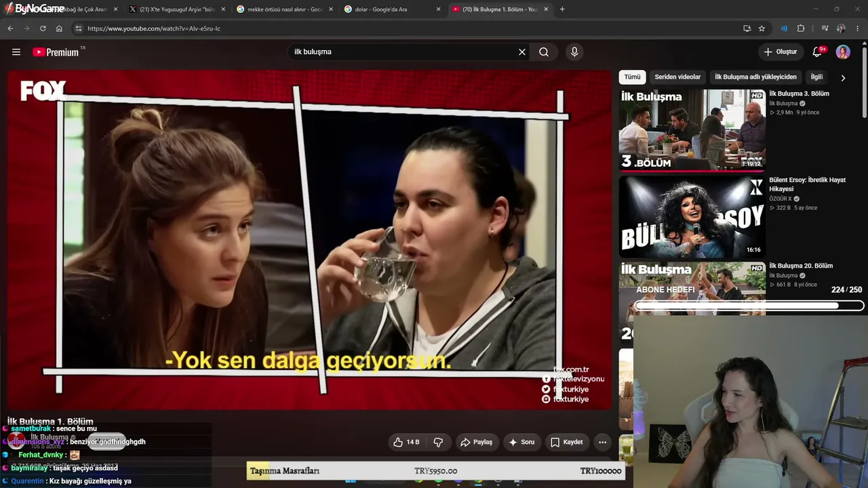Close the 'dolar - Google'da Ara' tab
Viewport: 868px width, 488px height.
click(x=438, y=9)
